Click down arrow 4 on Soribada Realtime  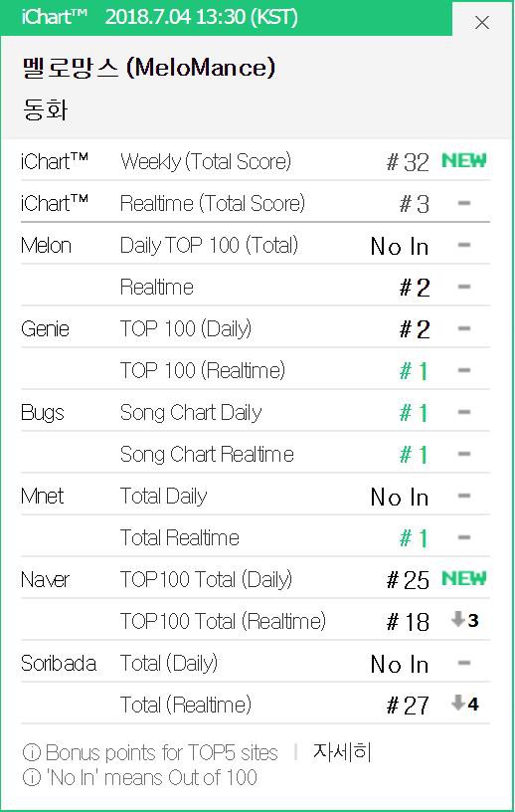(x=465, y=704)
